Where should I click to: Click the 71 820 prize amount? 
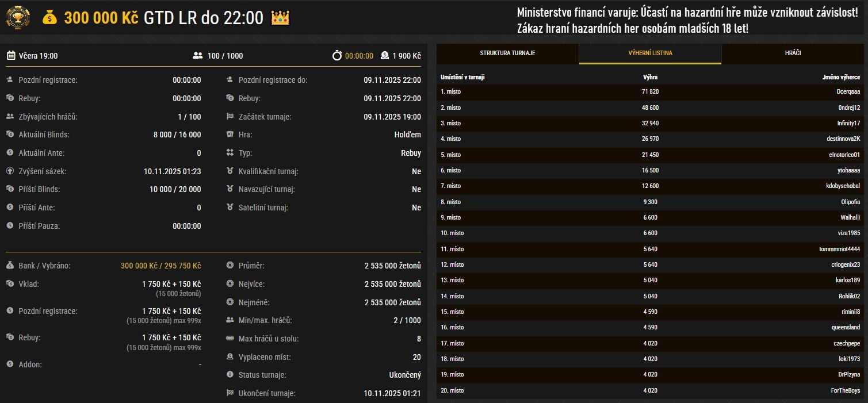(x=650, y=91)
